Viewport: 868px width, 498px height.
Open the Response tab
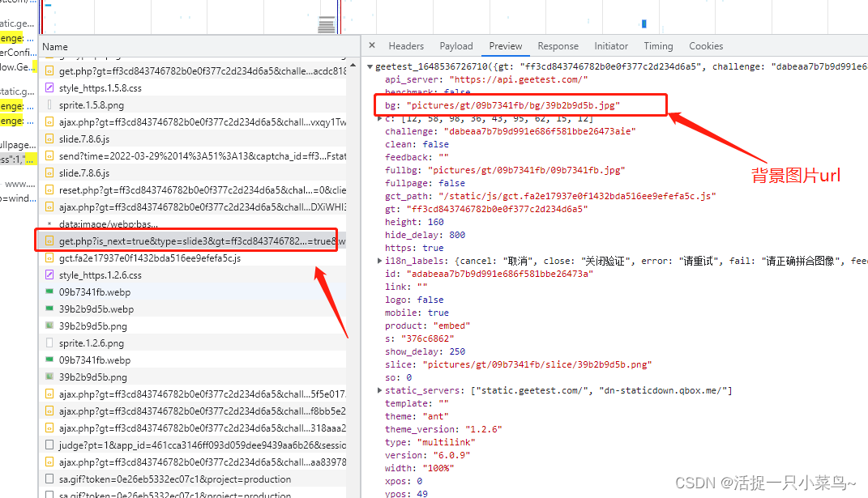coord(558,46)
